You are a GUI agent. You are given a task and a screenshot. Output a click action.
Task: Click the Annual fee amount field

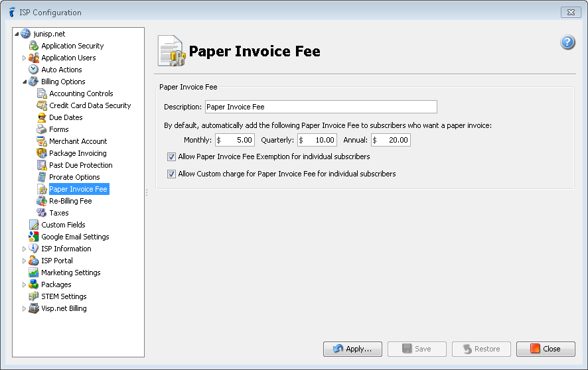click(391, 140)
